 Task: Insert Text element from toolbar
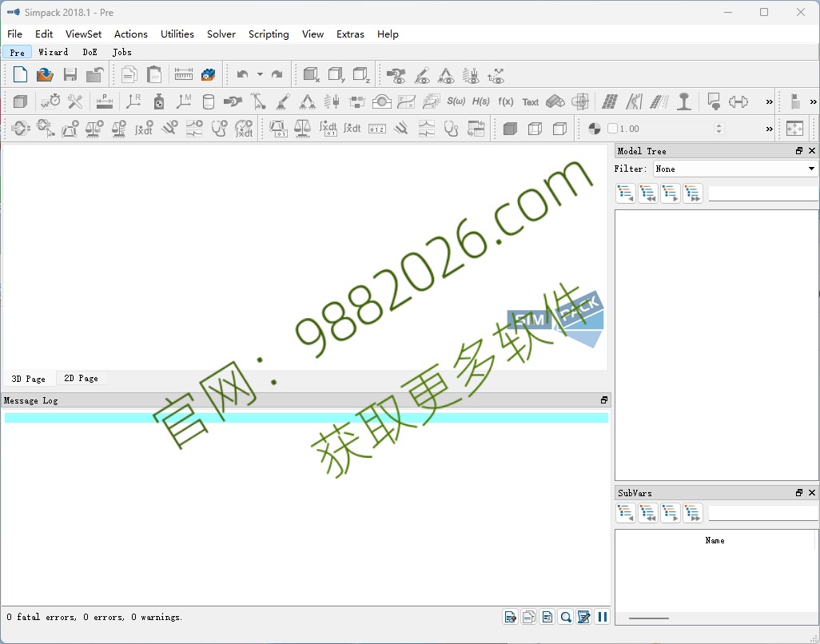pos(530,102)
